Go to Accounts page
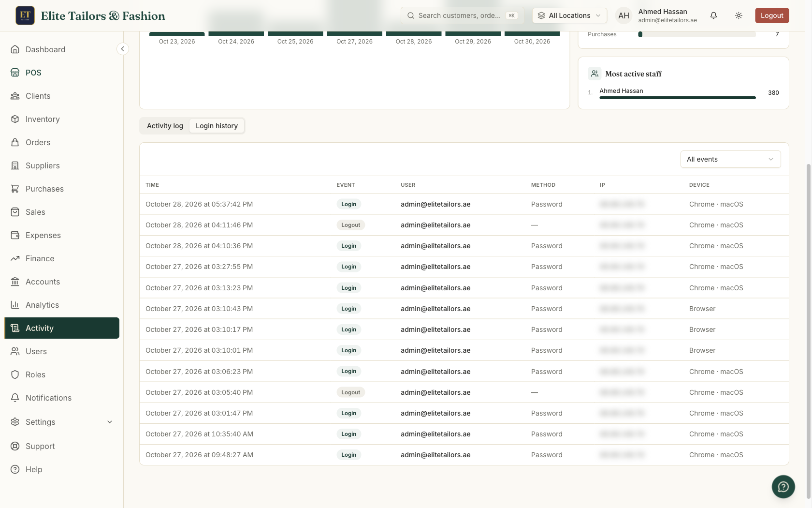Screen dimensions: 812x508 point(62,282)
